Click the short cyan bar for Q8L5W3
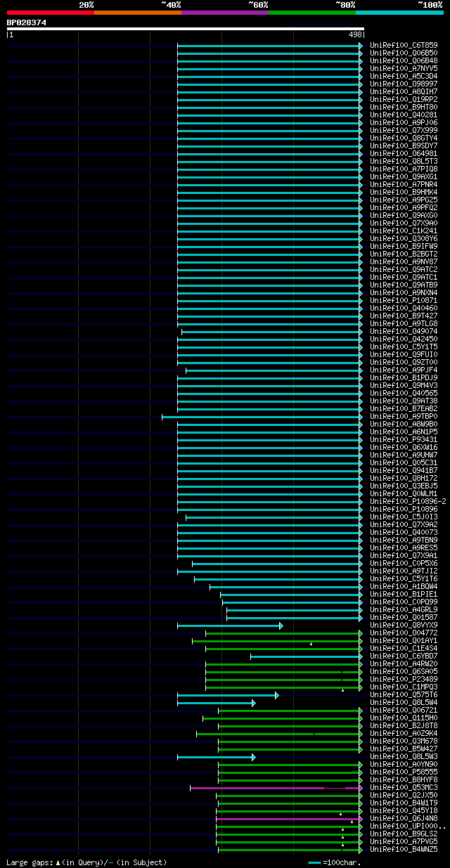This screenshot has width=450, height=868. pos(216,757)
